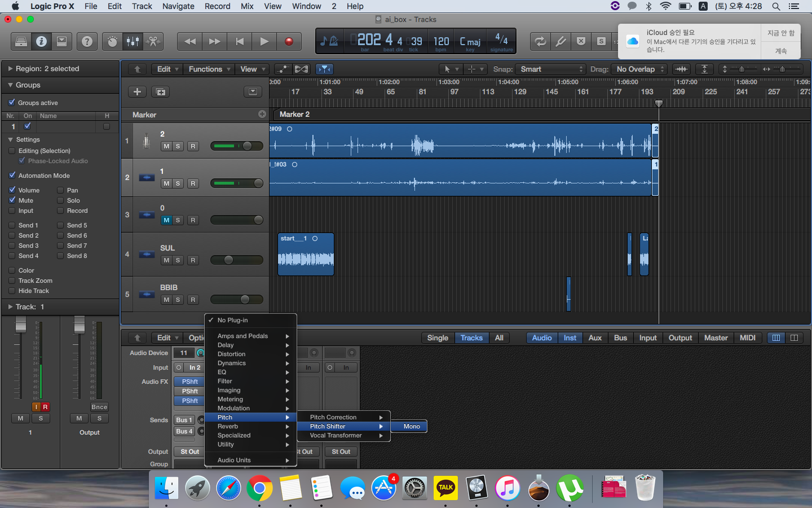
Task: Click the track 2 volume slider
Action: [236, 183]
